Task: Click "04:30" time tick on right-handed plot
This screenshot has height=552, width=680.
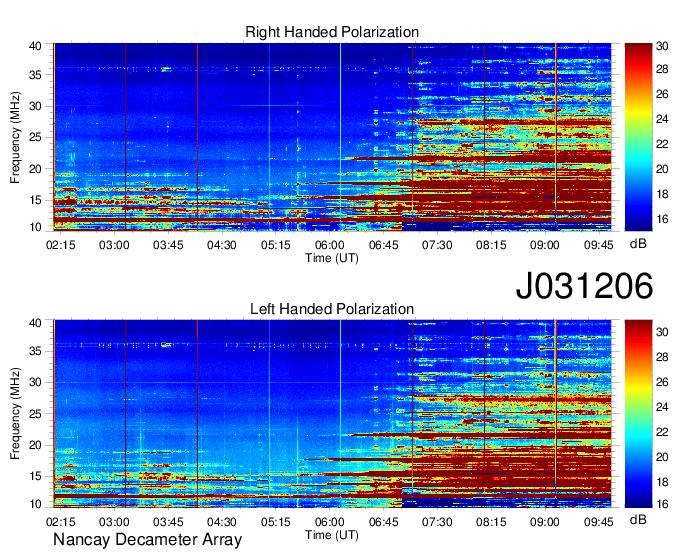Action: [222, 245]
